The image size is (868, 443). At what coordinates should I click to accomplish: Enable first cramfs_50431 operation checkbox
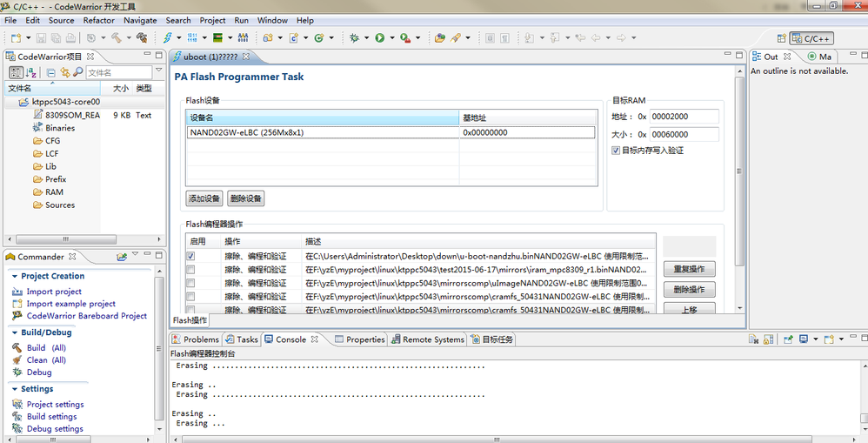pyautogui.click(x=190, y=296)
